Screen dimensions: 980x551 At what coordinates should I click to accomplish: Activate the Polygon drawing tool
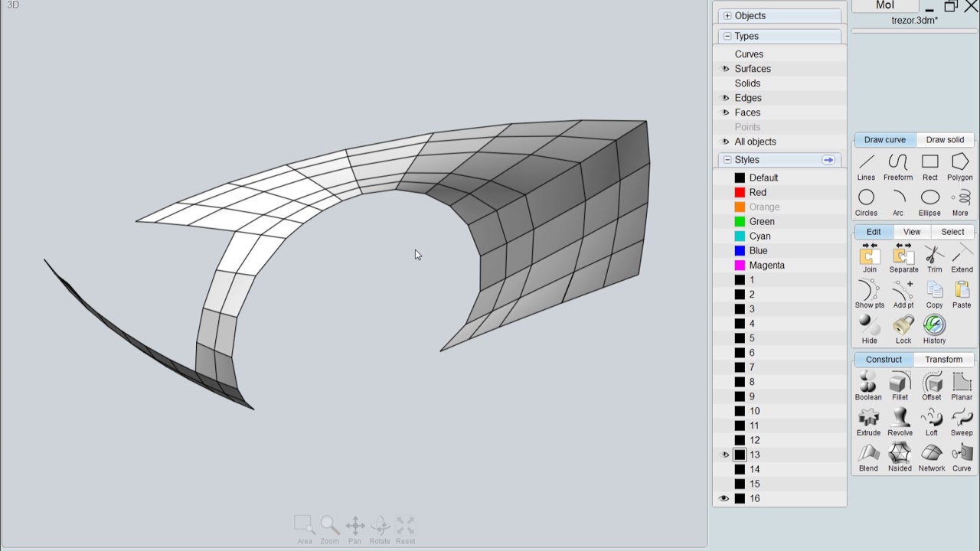[x=959, y=167]
